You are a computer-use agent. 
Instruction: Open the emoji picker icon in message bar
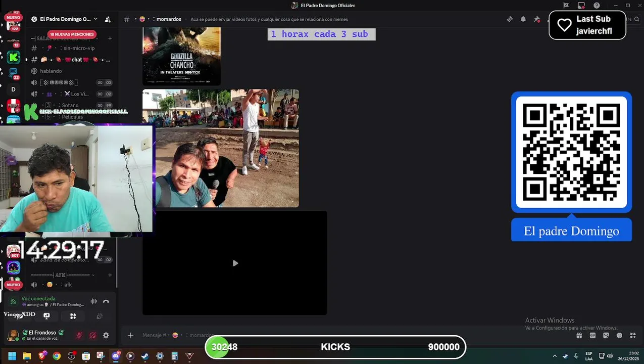point(619,335)
